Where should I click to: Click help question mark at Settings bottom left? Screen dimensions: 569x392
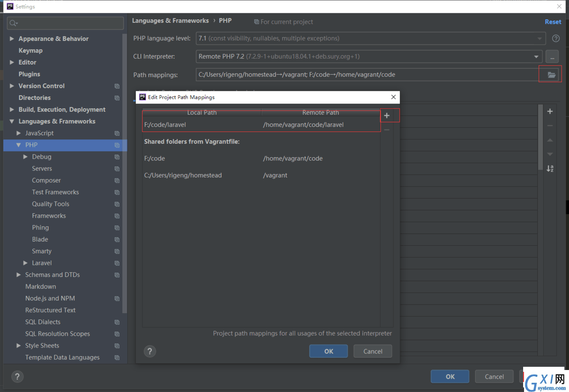17,377
